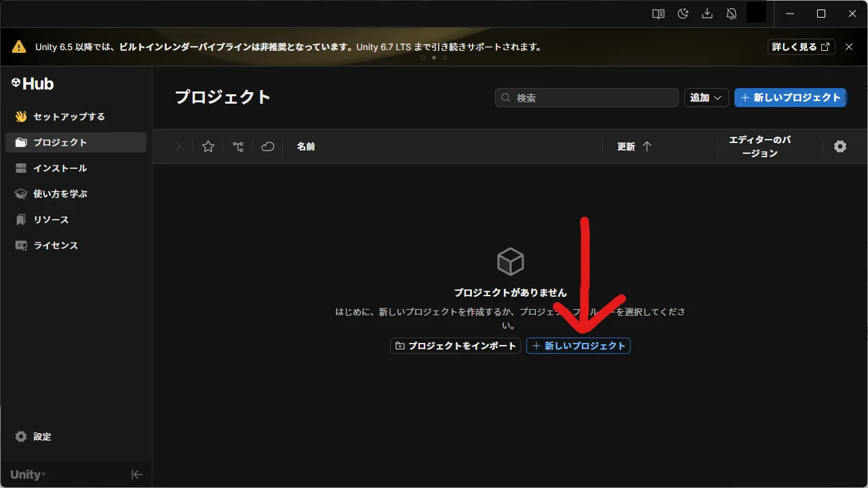Click the Unity Hub logo
The image size is (868, 488).
(x=32, y=83)
